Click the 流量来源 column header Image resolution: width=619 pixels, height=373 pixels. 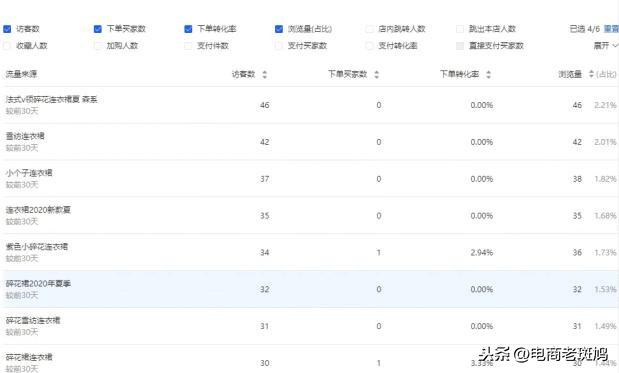click(21, 74)
